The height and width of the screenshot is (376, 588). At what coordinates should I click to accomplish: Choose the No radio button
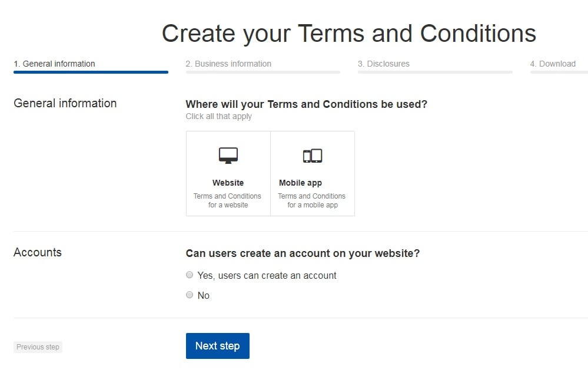[190, 295]
